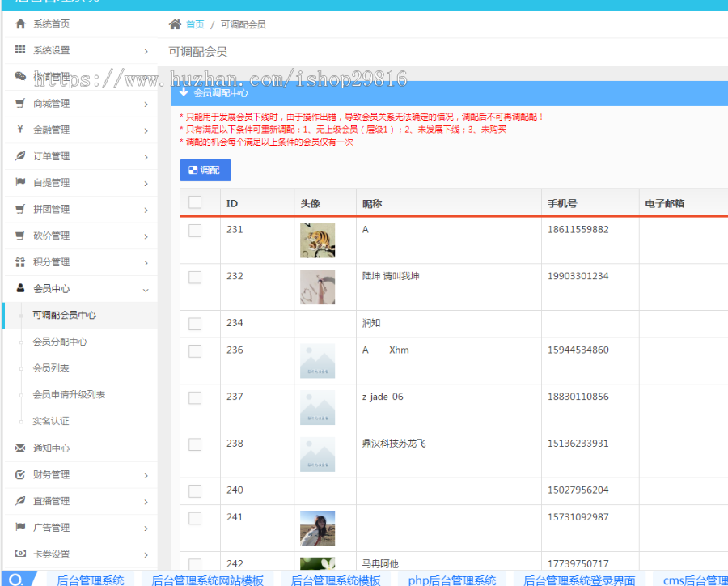Select the 会员中心 member icon
The width and height of the screenshot is (728, 586).
(21, 289)
